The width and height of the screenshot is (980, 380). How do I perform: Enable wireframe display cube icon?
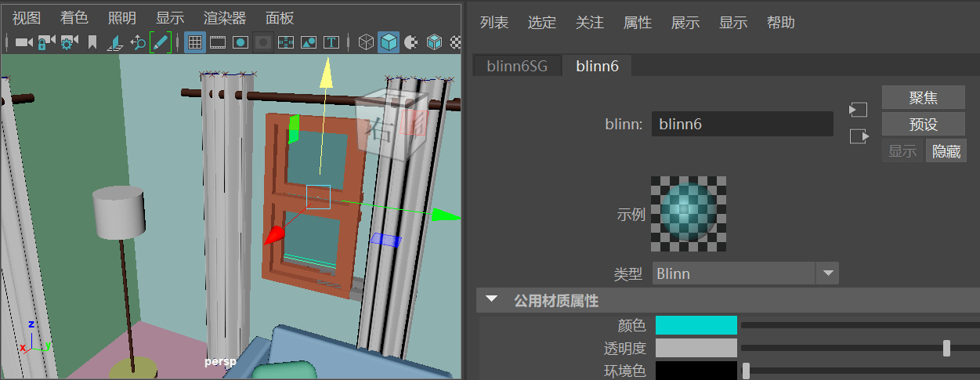coord(366,42)
